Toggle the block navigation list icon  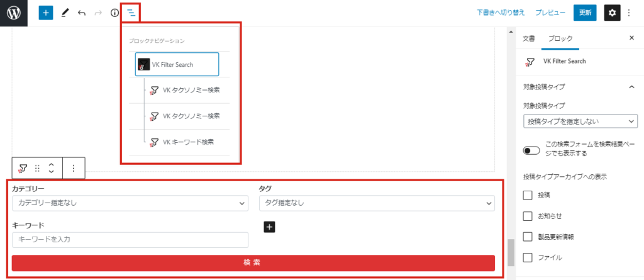click(131, 13)
